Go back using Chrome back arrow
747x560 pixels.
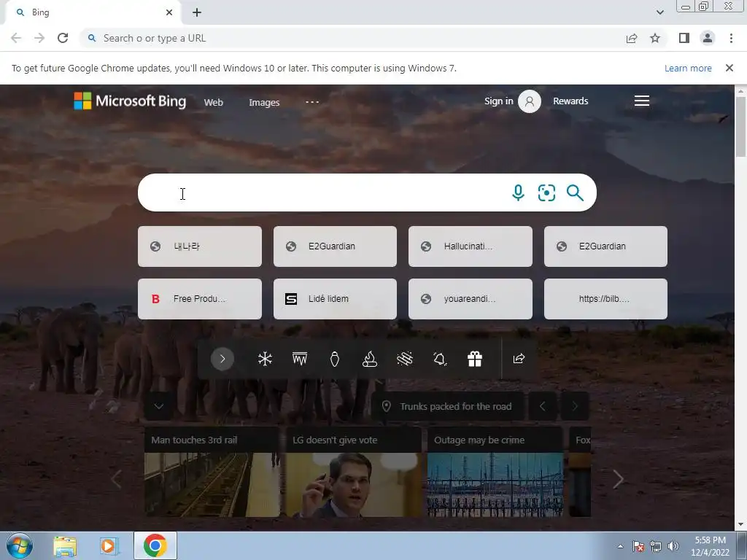point(16,38)
